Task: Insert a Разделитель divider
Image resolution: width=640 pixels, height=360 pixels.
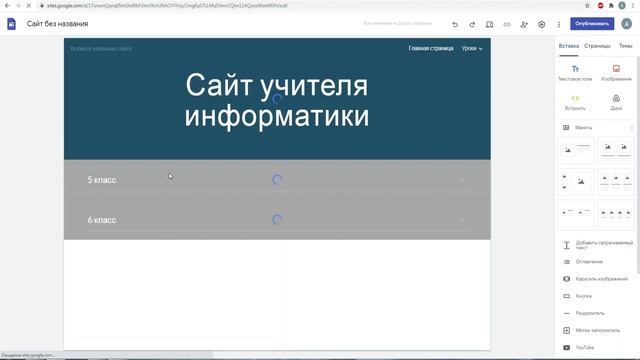Action: click(584, 313)
